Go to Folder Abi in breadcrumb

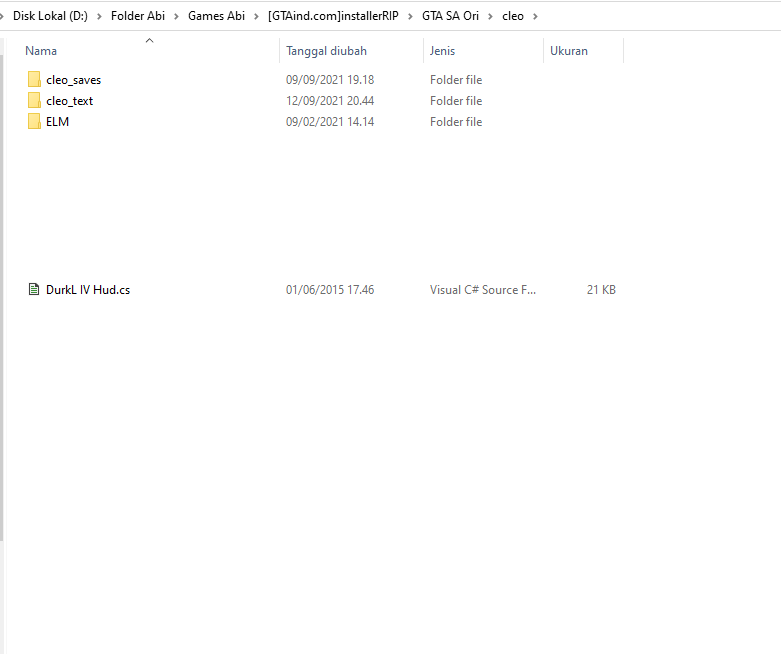click(137, 16)
